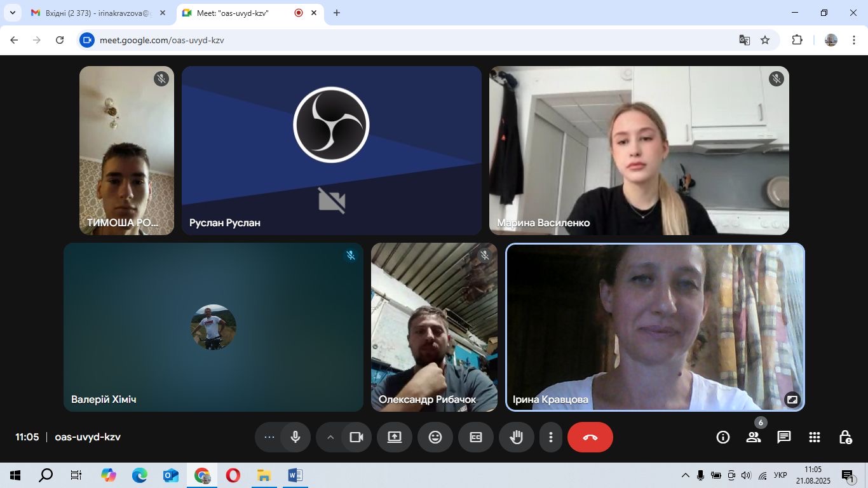The height and width of the screenshot is (488, 868).
Task: Open a new browser tab
Action: (x=337, y=13)
